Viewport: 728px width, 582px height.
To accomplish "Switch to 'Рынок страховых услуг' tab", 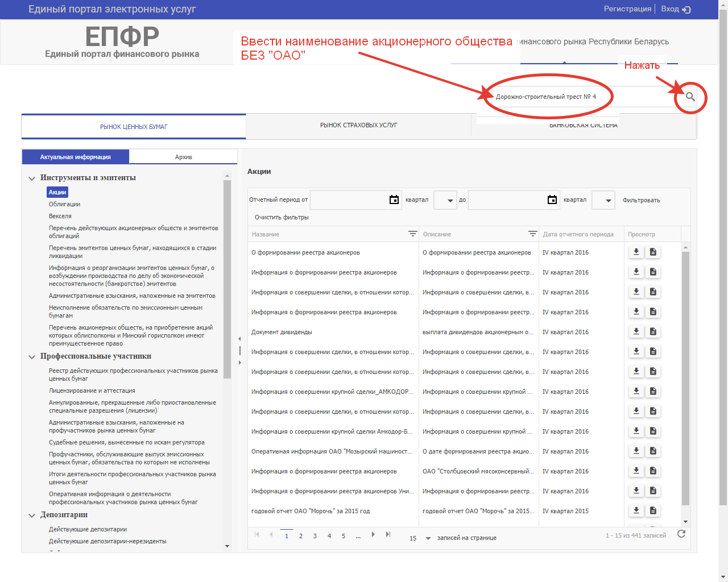I will pyautogui.click(x=358, y=125).
